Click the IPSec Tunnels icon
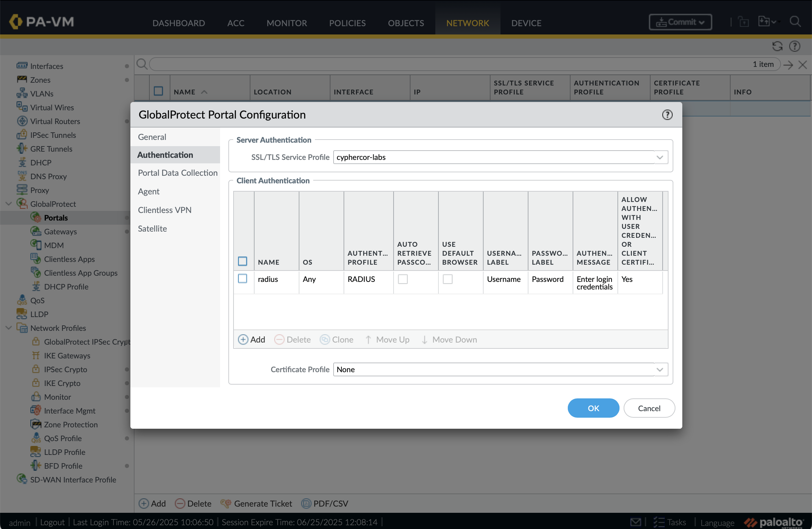The height and width of the screenshot is (529, 812). click(x=22, y=134)
